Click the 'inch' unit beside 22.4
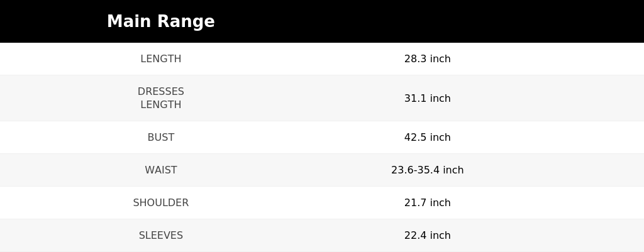 coord(440,236)
